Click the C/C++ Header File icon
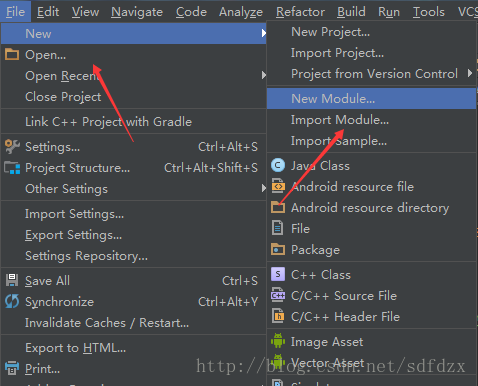Image resolution: width=478 pixels, height=386 pixels. point(278,316)
